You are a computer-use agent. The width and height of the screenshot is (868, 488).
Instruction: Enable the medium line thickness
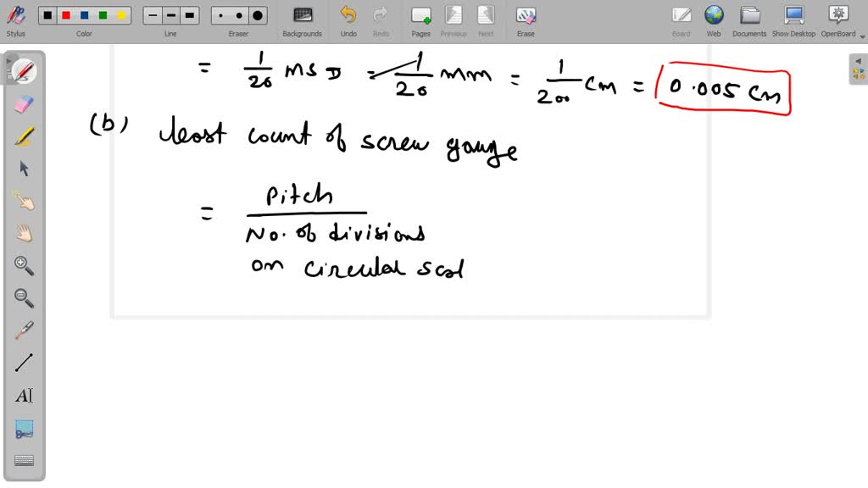pos(170,14)
